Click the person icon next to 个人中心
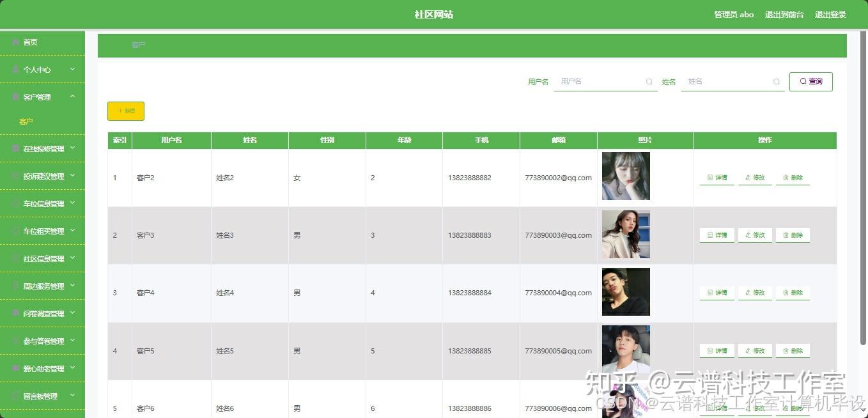Viewport: 868px width, 418px height. click(x=14, y=69)
